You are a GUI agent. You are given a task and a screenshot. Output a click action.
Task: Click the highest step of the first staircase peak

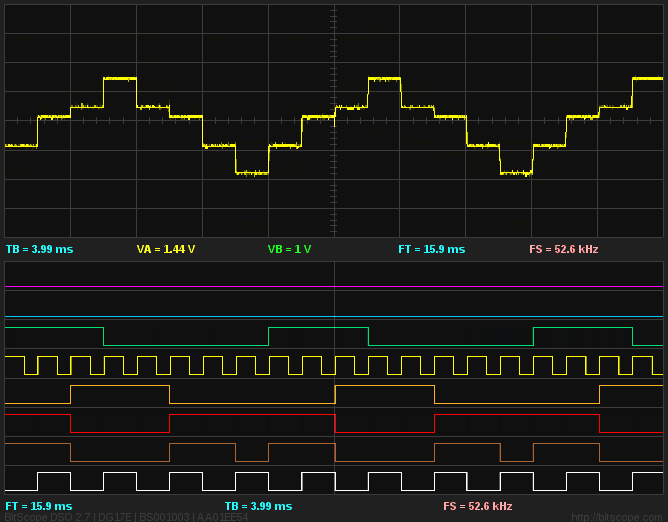click(120, 78)
